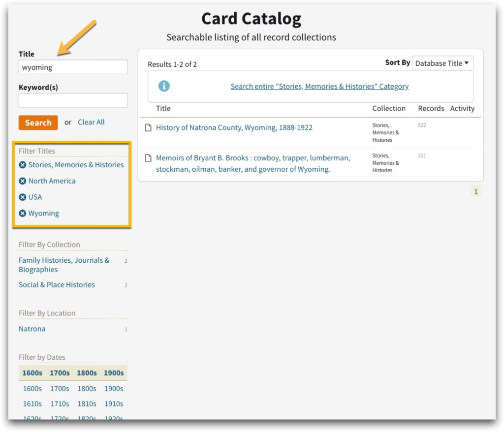Click the X icon beside USA filter
The image size is (504, 432).
(x=23, y=197)
